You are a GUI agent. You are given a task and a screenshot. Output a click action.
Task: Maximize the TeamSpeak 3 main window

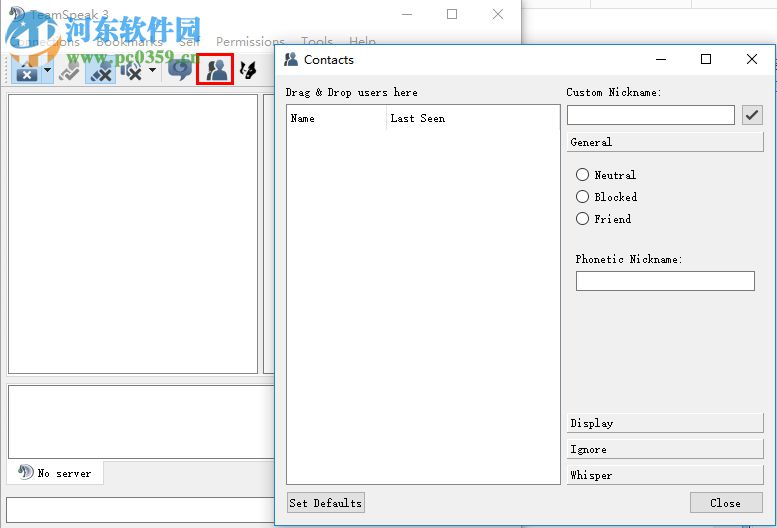pyautogui.click(x=452, y=14)
